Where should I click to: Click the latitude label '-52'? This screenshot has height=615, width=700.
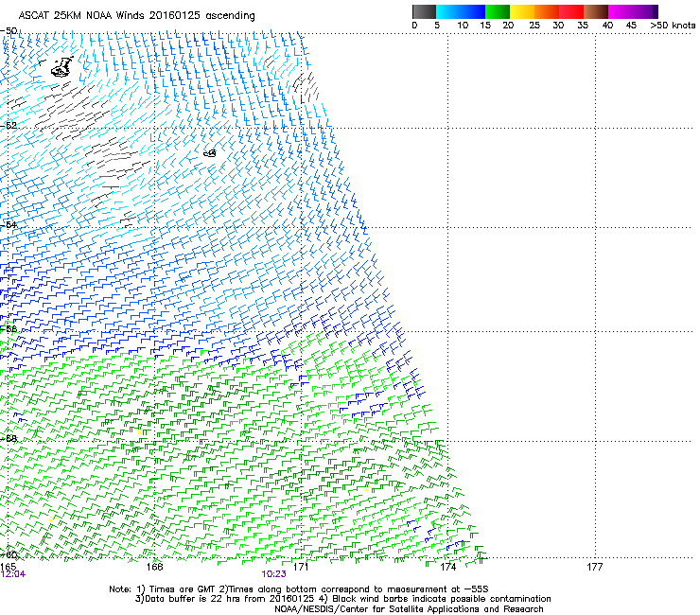9,126
